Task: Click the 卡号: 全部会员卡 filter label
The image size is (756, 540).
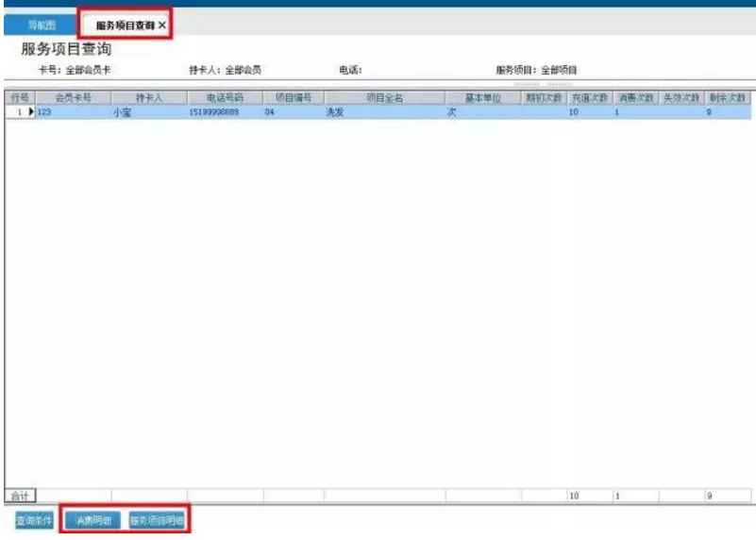Action: [x=75, y=70]
